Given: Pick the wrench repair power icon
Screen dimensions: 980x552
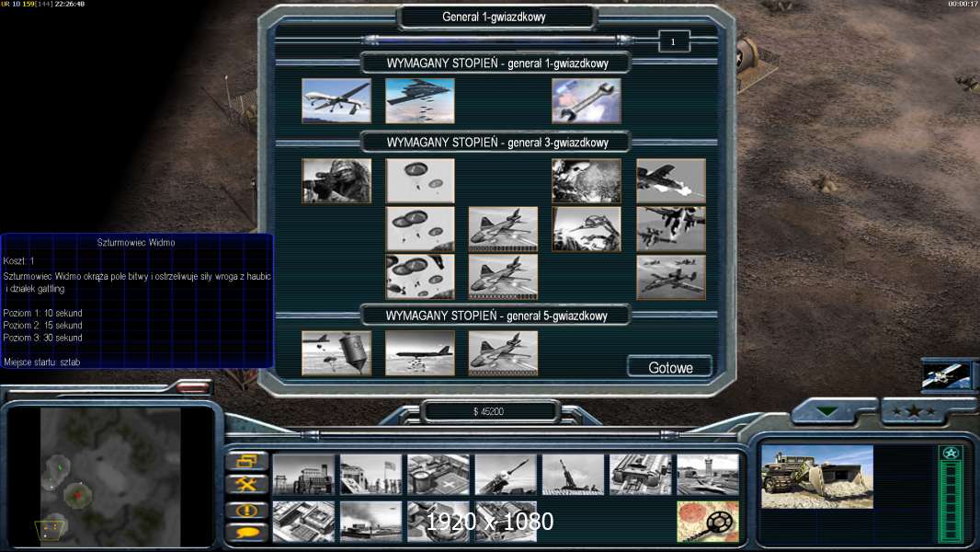Looking at the screenshot, I should (x=587, y=100).
